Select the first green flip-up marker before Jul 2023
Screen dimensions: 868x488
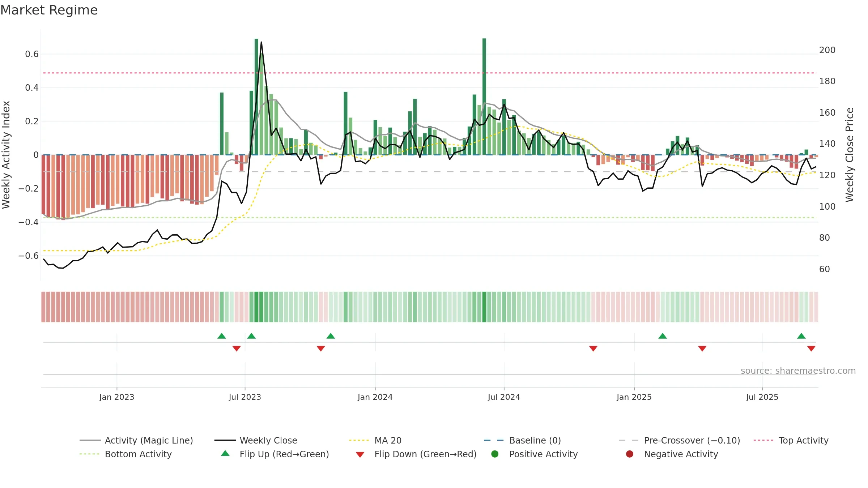[222, 336]
